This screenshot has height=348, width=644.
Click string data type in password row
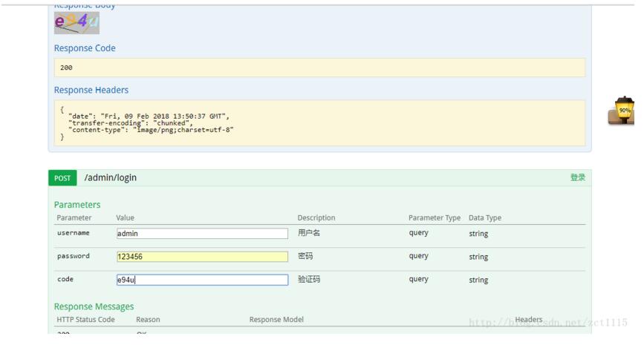pyautogui.click(x=478, y=257)
